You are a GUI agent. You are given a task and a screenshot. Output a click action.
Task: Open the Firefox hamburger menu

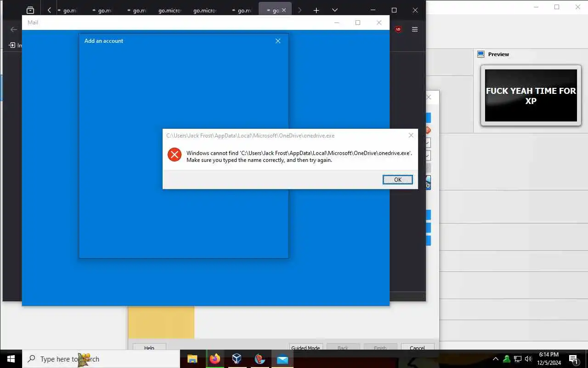pos(415,29)
